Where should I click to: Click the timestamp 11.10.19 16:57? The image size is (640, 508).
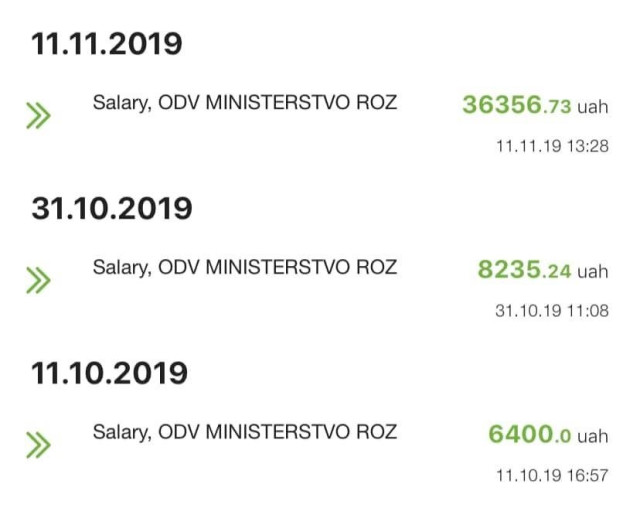coord(552,476)
